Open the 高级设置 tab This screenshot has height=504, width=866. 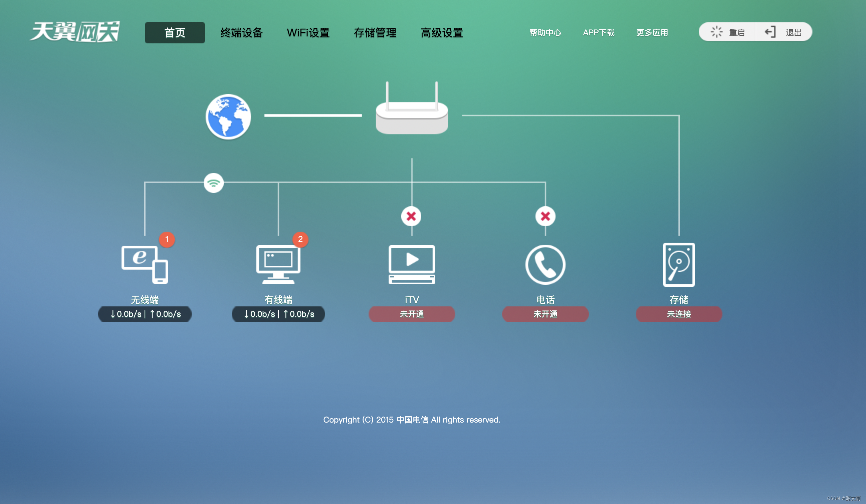(442, 33)
